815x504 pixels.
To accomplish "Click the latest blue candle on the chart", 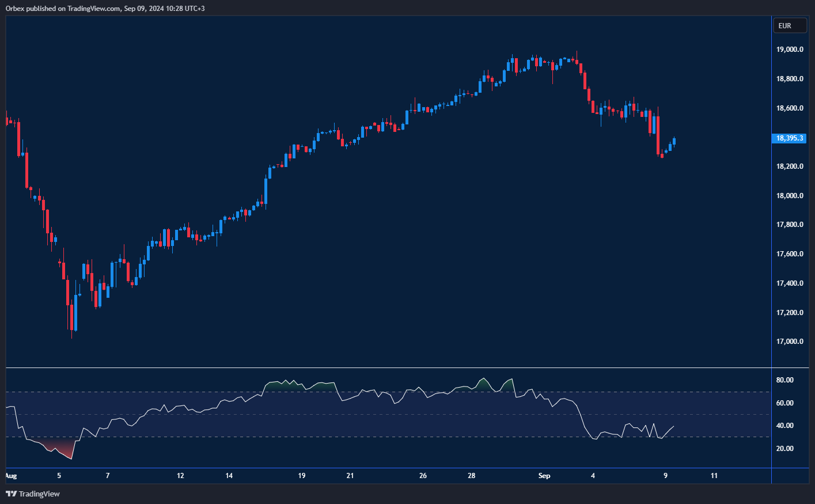I will [x=674, y=142].
